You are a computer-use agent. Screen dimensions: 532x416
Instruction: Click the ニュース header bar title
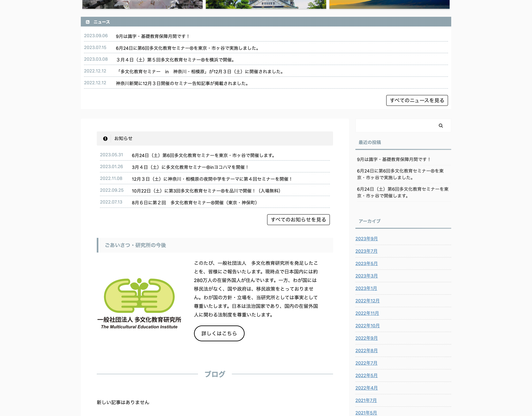pos(102,22)
